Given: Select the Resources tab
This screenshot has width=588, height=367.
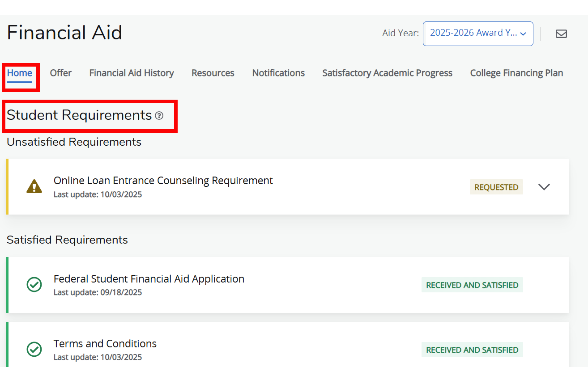Looking at the screenshot, I should click(x=213, y=73).
